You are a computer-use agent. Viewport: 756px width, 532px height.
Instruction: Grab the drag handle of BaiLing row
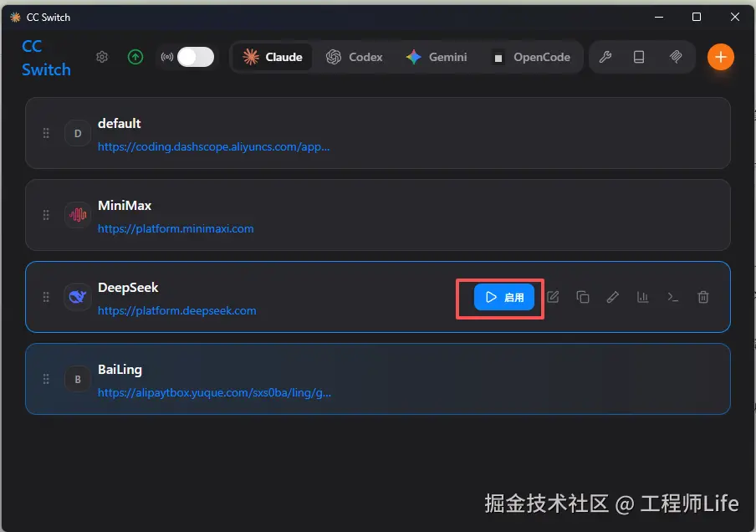tap(46, 379)
